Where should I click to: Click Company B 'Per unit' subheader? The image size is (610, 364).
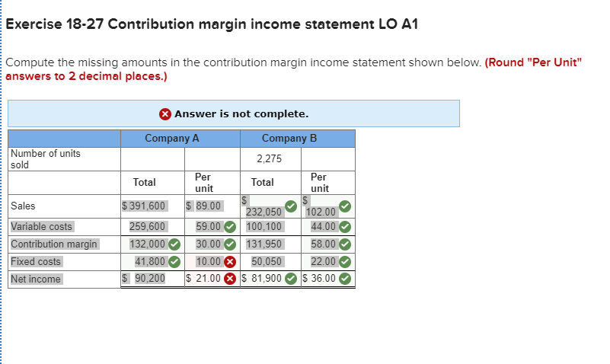pos(320,183)
